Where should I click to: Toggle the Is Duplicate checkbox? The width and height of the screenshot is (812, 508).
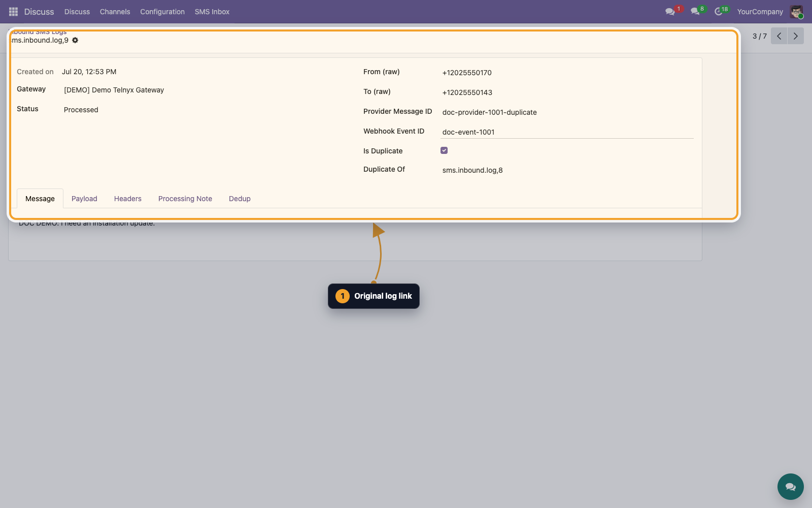tap(444, 150)
